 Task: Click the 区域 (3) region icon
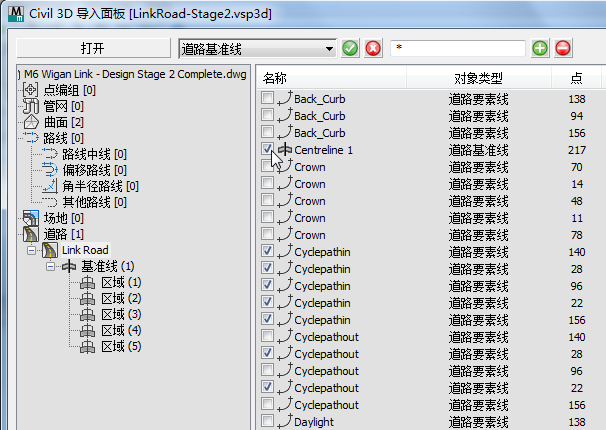87,315
